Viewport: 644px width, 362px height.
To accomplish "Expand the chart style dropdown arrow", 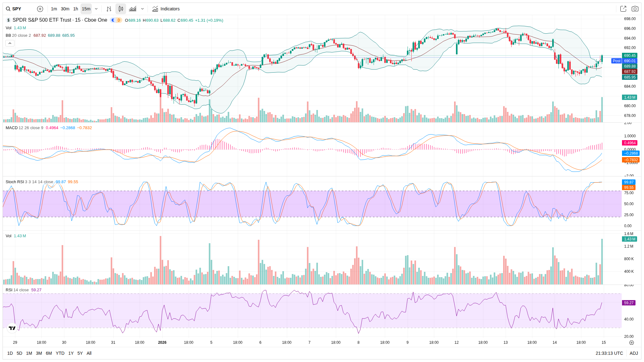I will pyautogui.click(x=142, y=9).
